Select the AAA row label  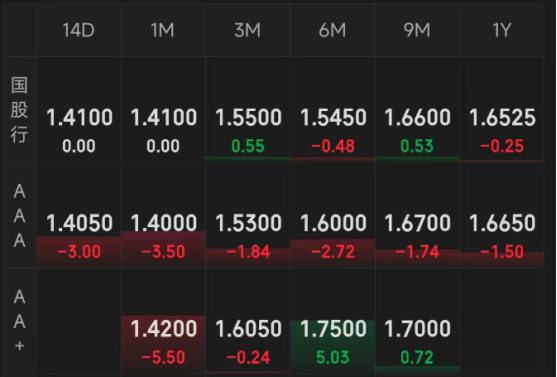(19, 216)
